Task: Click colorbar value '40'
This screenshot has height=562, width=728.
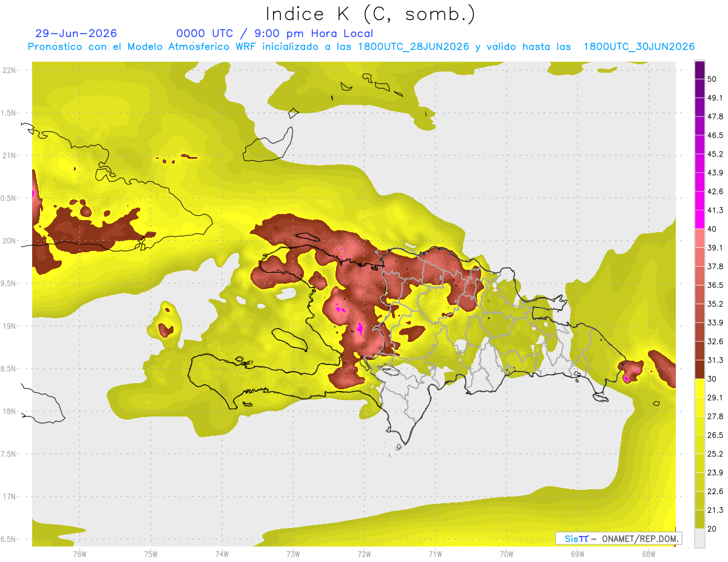Action: (713, 229)
